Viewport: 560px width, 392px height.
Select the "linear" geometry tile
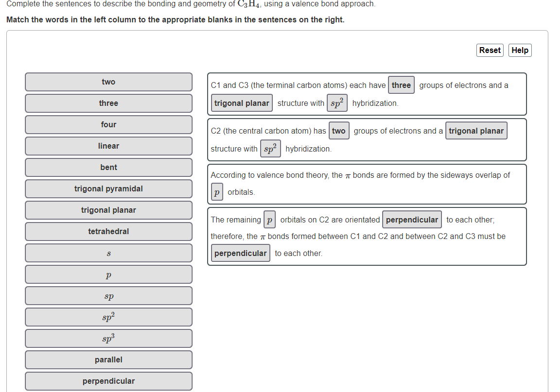click(x=108, y=146)
